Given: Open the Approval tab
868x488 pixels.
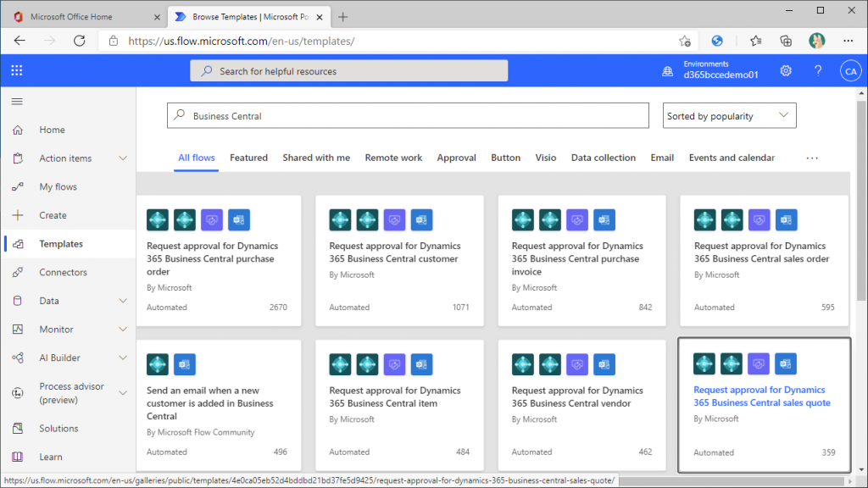Looking at the screenshot, I should click(456, 158).
